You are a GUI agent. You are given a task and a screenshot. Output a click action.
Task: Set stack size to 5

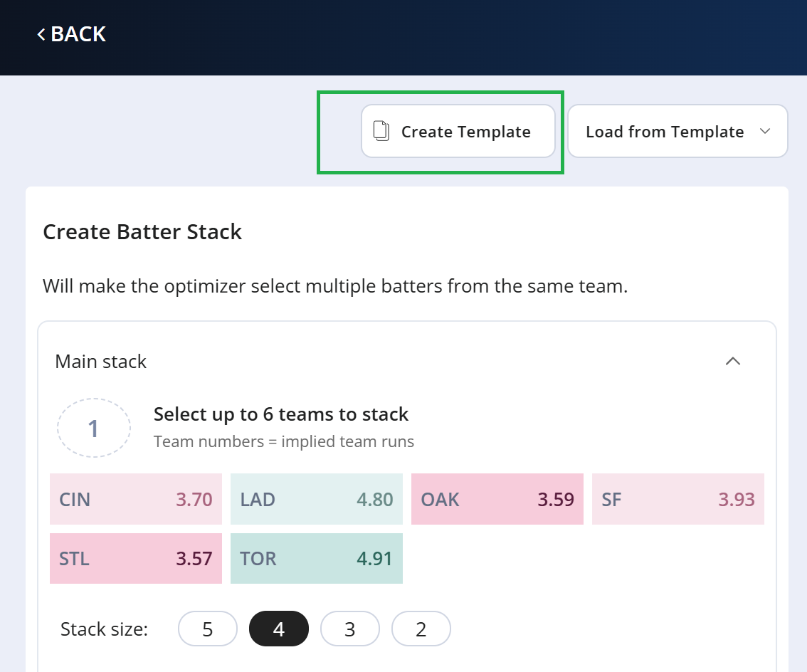(x=207, y=629)
